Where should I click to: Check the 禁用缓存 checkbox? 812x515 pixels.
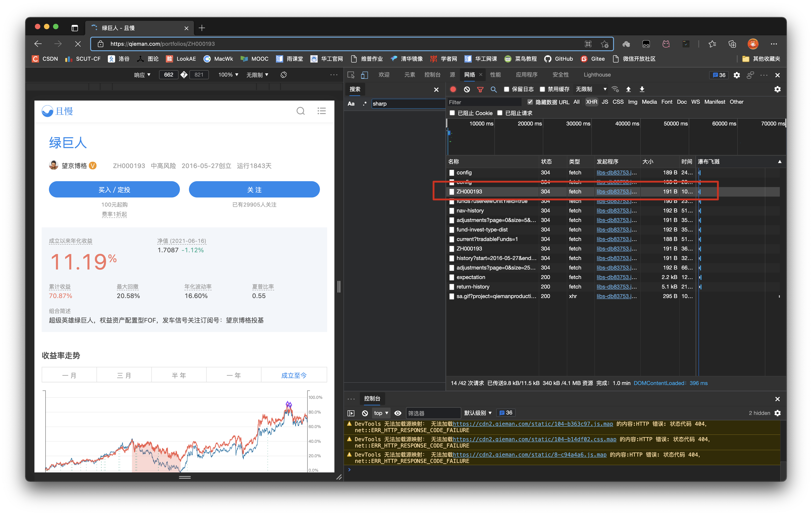pyautogui.click(x=542, y=89)
